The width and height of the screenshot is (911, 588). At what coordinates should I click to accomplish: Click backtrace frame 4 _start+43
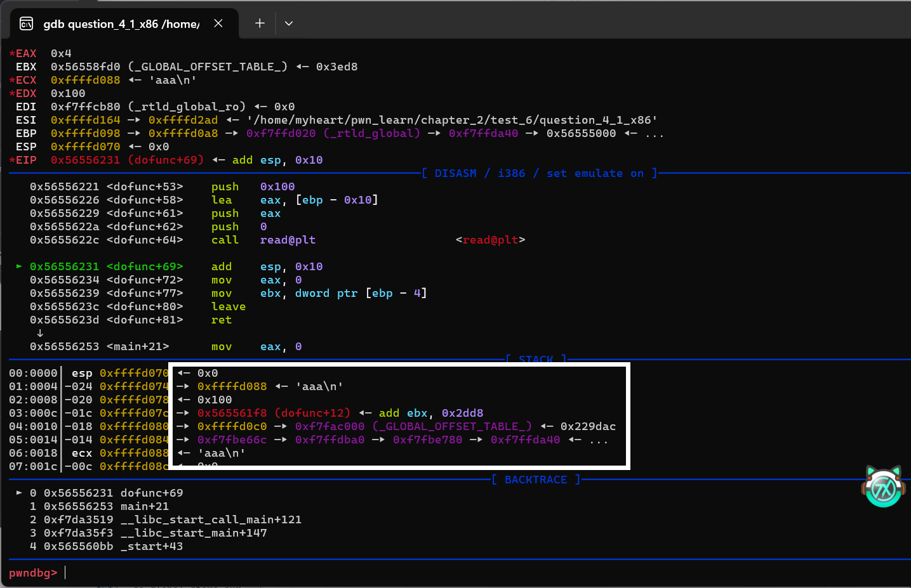106,546
